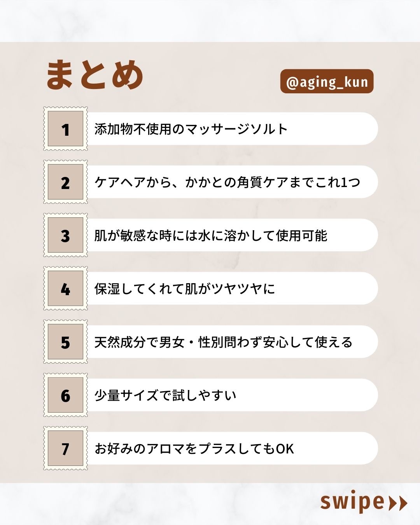Click the swipe double-arrow icon
This screenshot has width=420, height=525.
(398, 503)
